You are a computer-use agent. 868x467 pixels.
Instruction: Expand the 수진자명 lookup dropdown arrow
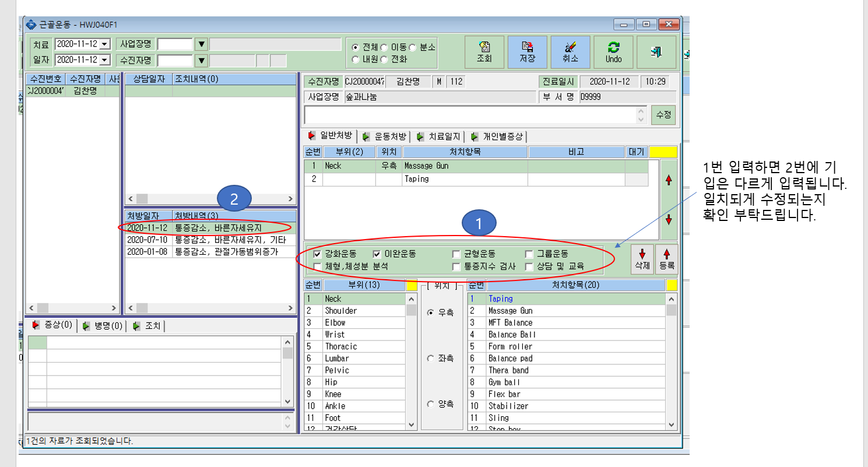[x=201, y=60]
